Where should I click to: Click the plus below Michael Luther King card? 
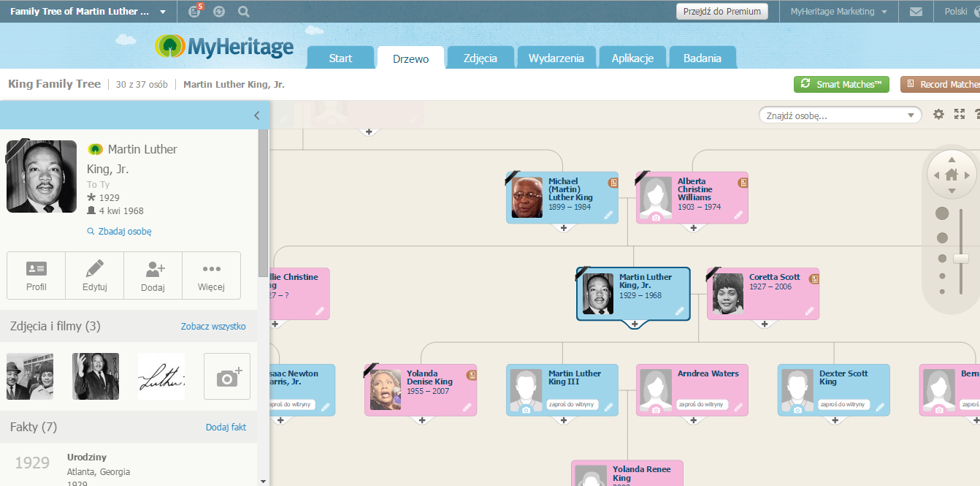[x=564, y=228]
